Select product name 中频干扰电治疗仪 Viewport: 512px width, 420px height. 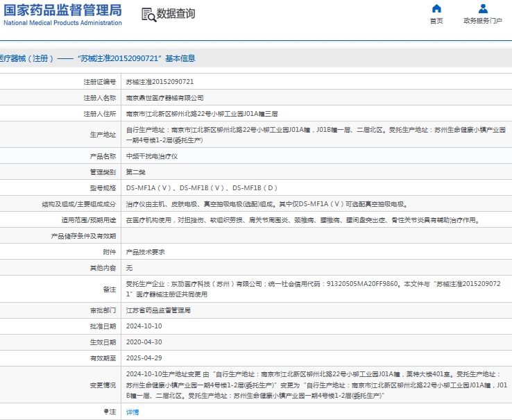pyautogui.click(x=152, y=156)
